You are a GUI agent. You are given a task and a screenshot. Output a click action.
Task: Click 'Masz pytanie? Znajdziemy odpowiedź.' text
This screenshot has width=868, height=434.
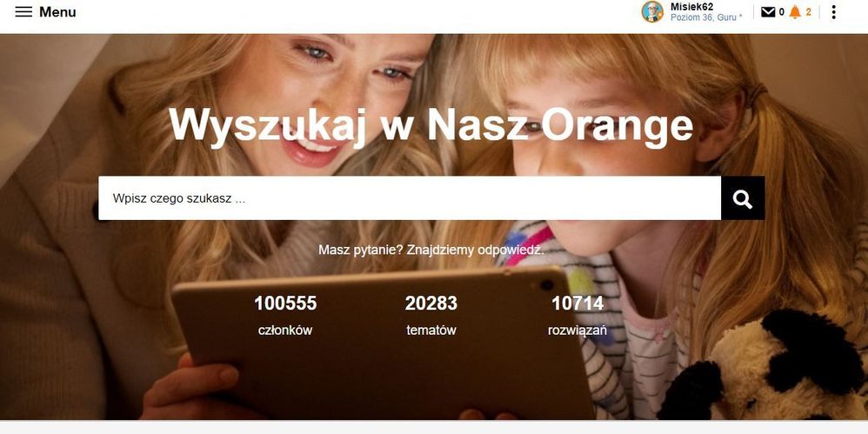tap(431, 250)
